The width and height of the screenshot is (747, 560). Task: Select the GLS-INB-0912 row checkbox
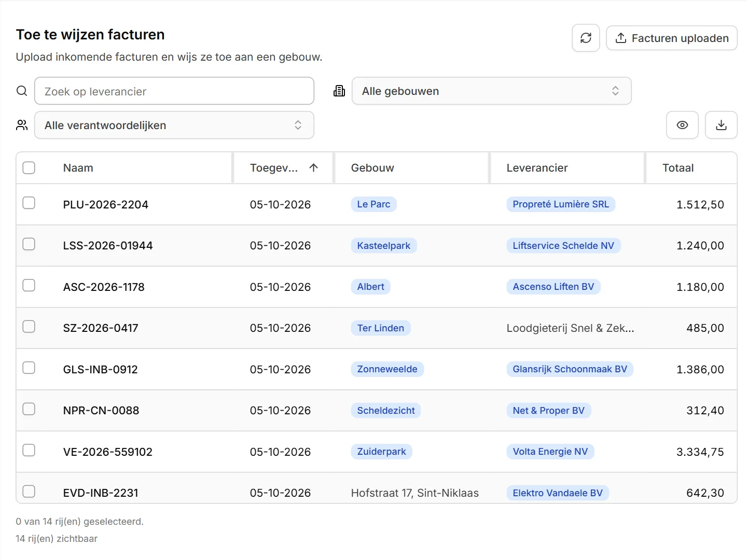coord(29,368)
